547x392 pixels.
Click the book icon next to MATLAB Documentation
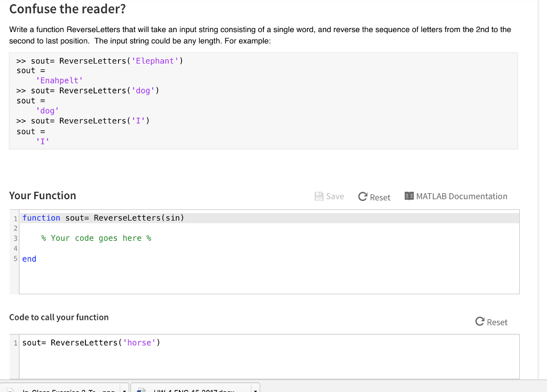[x=409, y=196]
